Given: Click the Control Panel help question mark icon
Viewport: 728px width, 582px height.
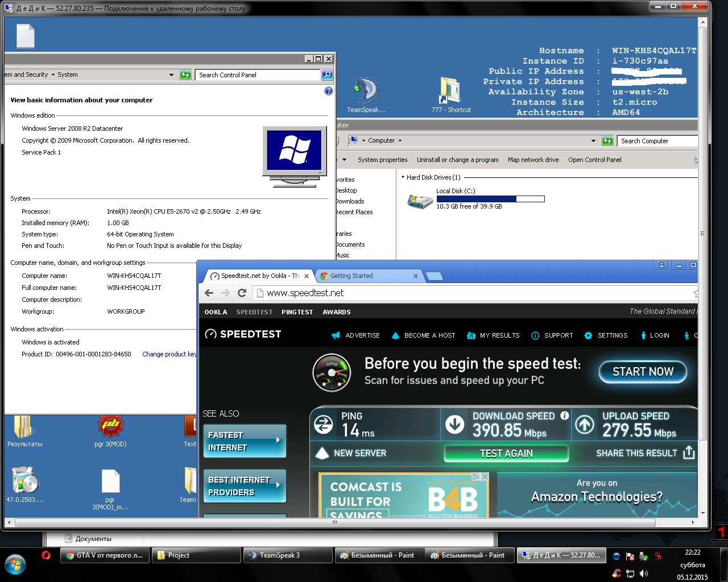Looking at the screenshot, I should [x=328, y=91].
